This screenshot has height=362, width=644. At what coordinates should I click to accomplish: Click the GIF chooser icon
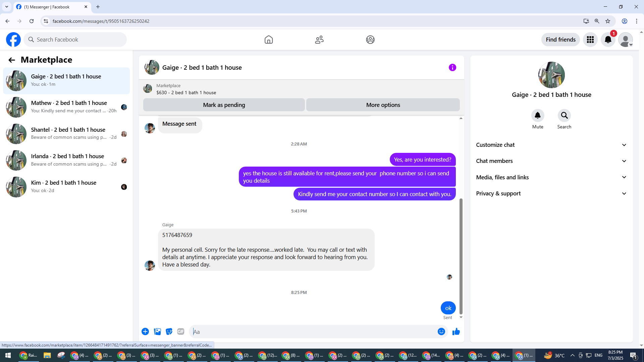(181, 332)
